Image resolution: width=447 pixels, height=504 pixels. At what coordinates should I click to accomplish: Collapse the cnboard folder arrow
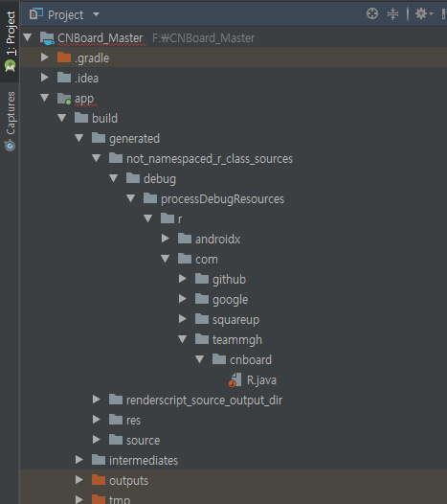200,359
